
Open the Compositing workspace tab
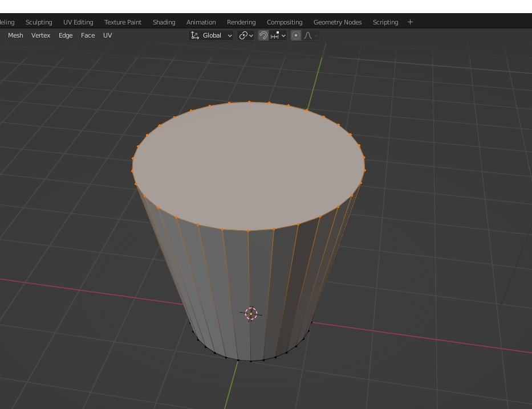(x=285, y=22)
